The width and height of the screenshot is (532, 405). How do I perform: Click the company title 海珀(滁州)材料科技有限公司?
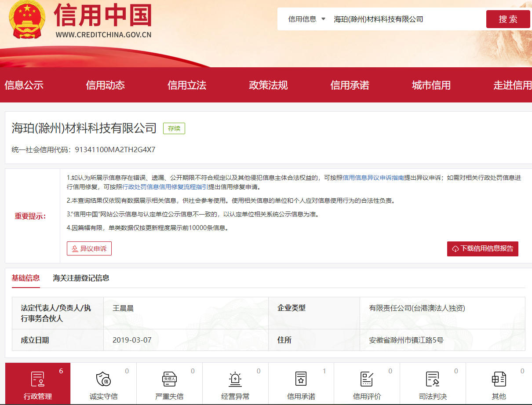pos(84,128)
